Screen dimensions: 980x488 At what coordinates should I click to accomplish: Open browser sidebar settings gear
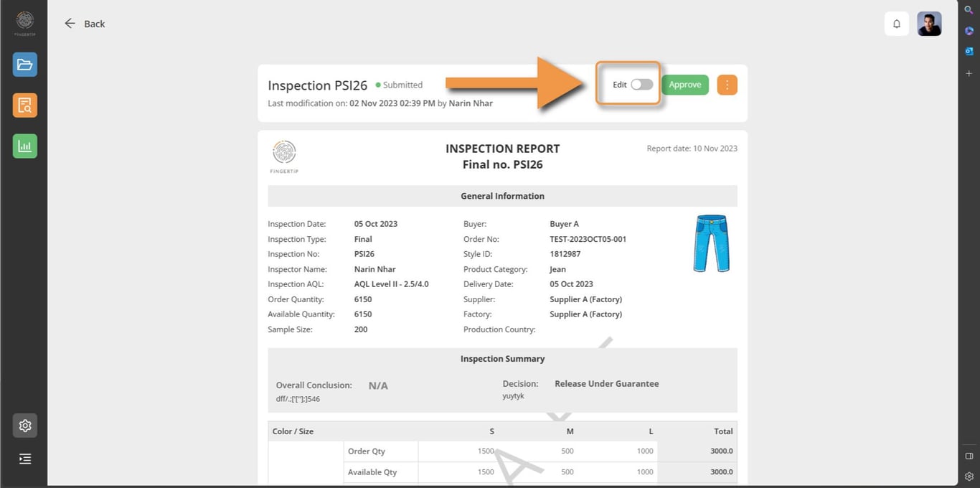click(969, 476)
